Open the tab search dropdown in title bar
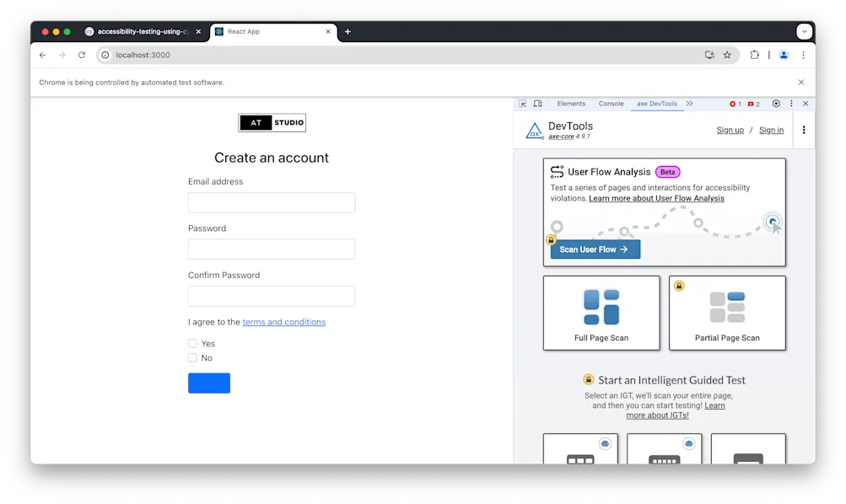The height and width of the screenshot is (504, 846). coord(805,31)
